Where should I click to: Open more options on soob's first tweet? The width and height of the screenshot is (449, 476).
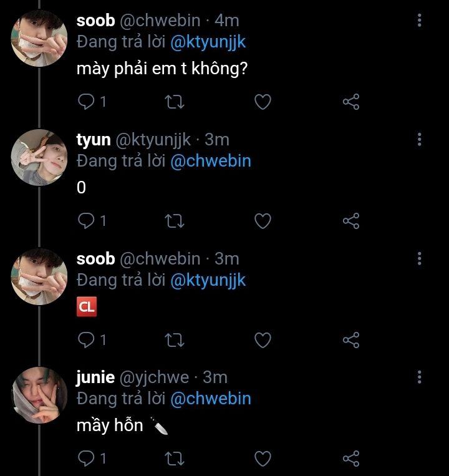pos(419,21)
